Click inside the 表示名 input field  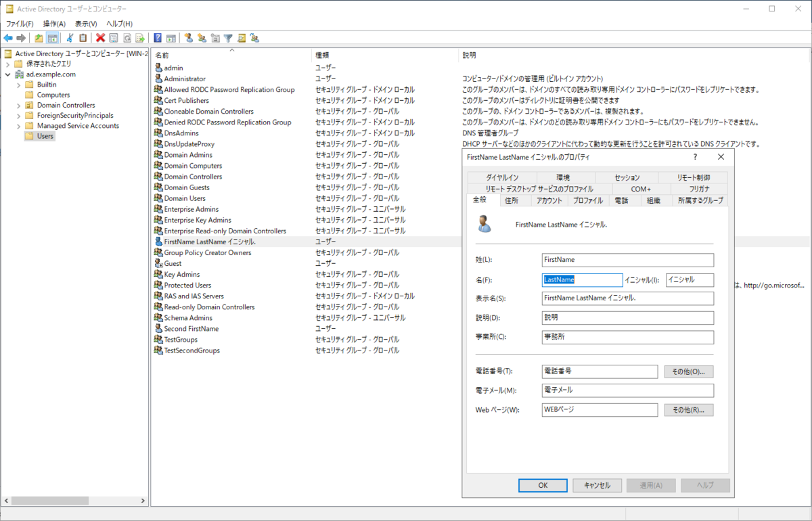click(x=628, y=298)
